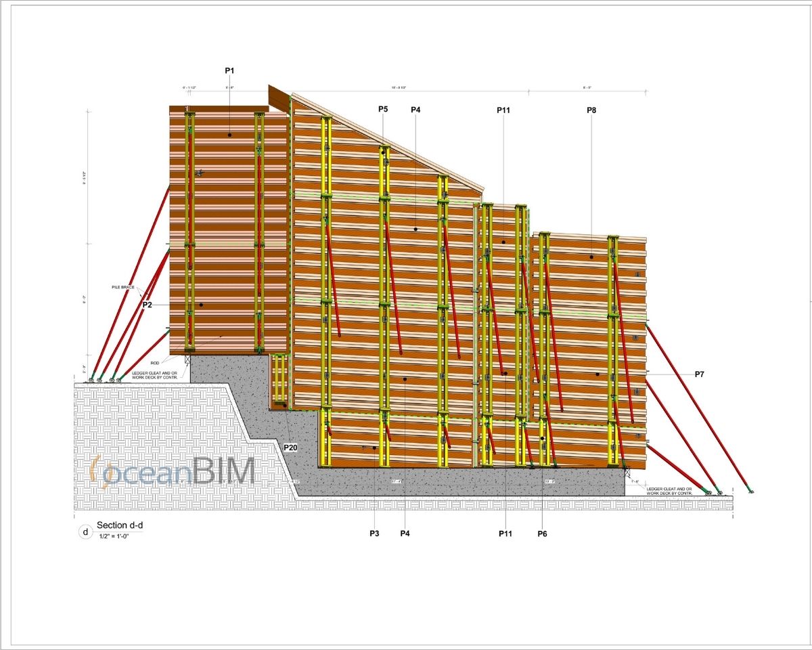Screen dimensions: 812x650
Task: Click the P11 label at the bottom
Action: click(x=505, y=534)
